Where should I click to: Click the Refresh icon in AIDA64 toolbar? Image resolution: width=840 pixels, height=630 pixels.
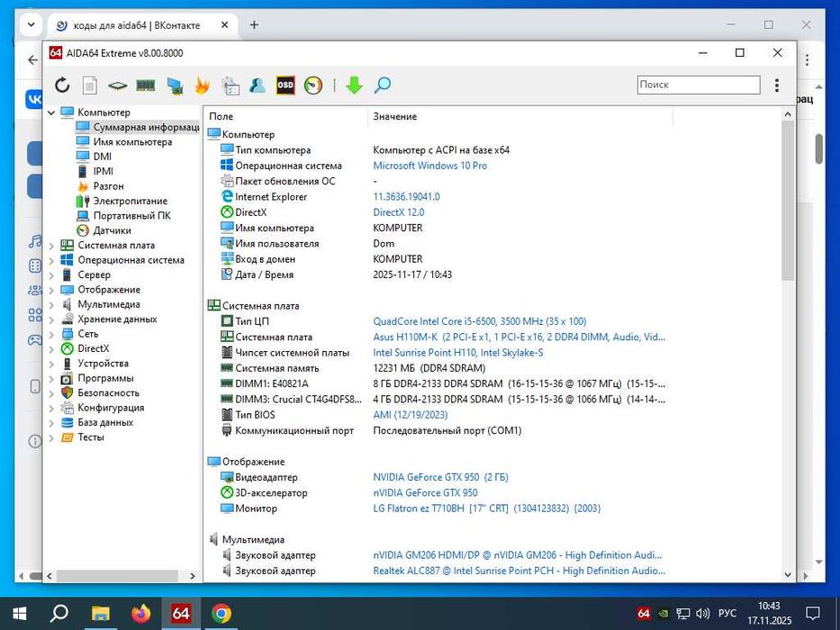click(x=62, y=85)
